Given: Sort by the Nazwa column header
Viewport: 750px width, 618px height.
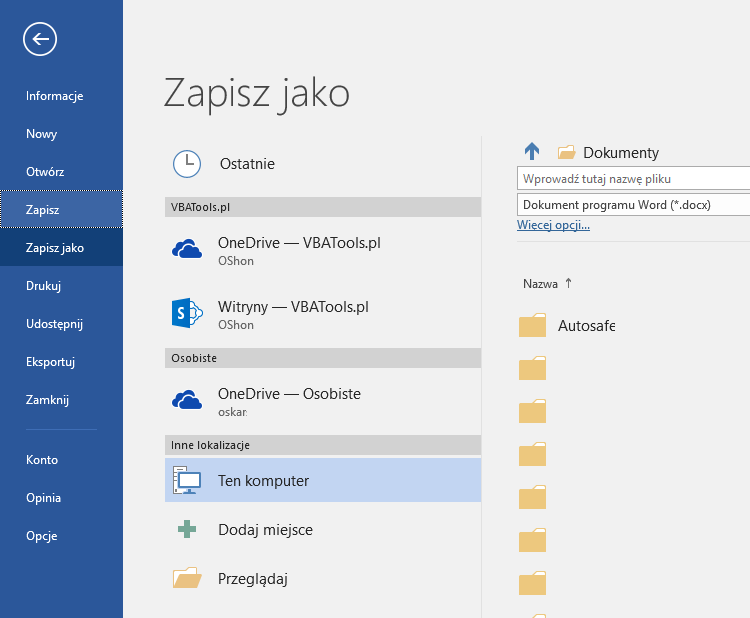Looking at the screenshot, I should coord(540,284).
